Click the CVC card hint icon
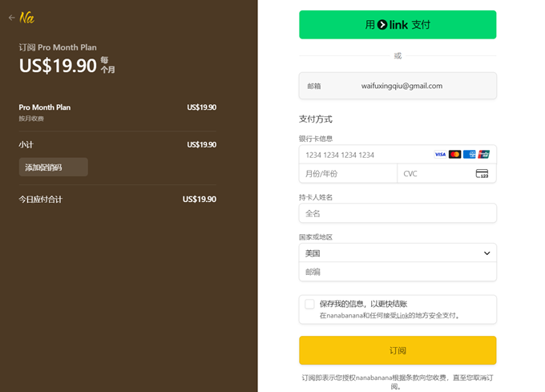Viewport: 545px width, 392px height. click(482, 174)
